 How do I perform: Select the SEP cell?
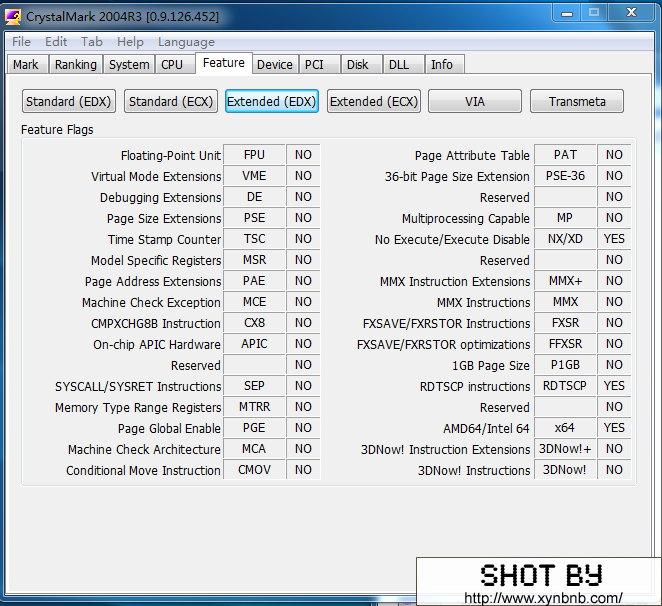click(x=254, y=386)
